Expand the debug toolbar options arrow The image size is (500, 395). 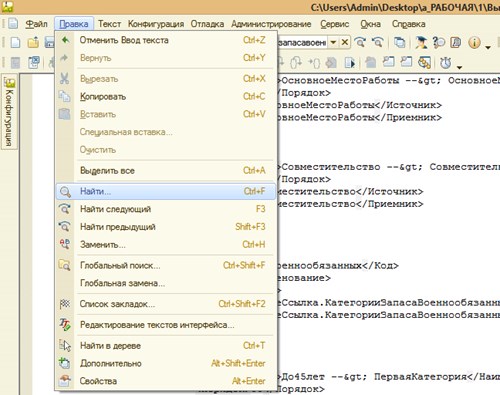click(460, 67)
